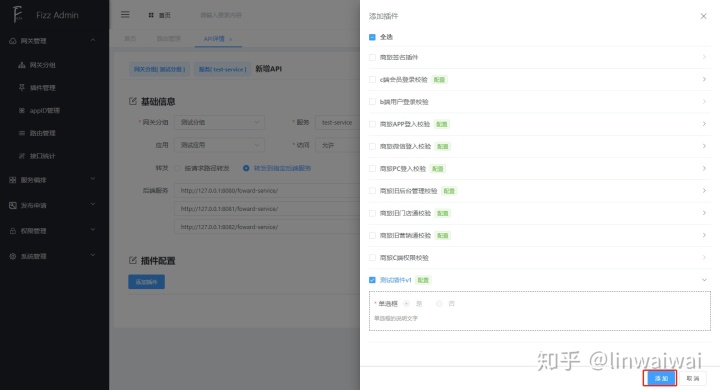
Task: Open the 网关分组 sidebar menu item
Action: pos(55,65)
